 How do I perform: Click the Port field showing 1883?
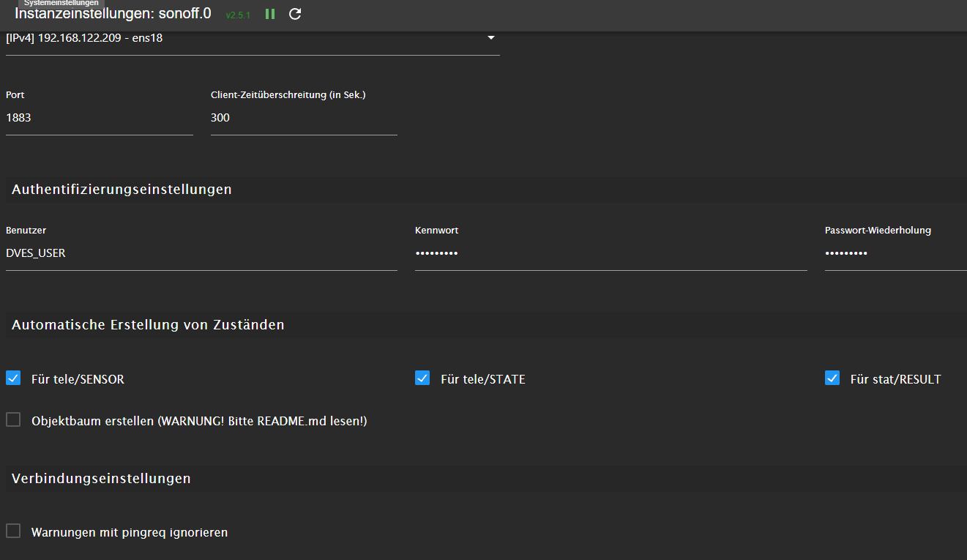(100, 118)
